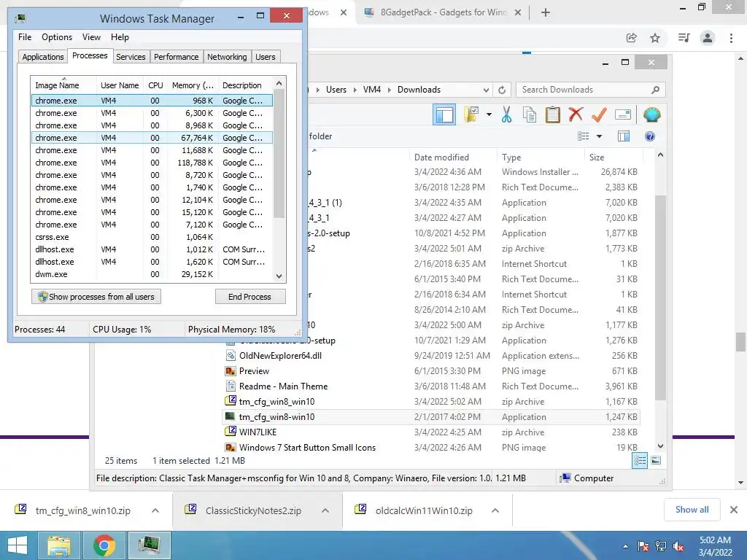Open the Task Manager File menu
The height and width of the screenshot is (560, 747).
[25, 37]
